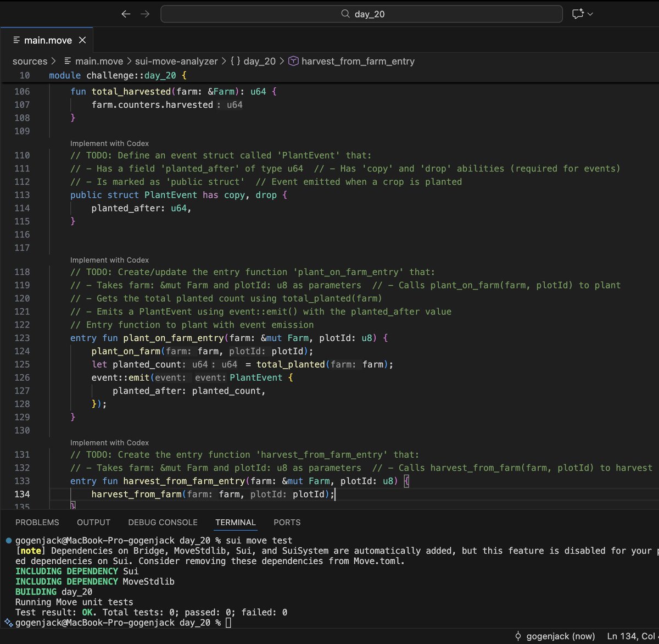Open the Copilot chat icon
This screenshot has height=644, width=659.
(x=578, y=14)
